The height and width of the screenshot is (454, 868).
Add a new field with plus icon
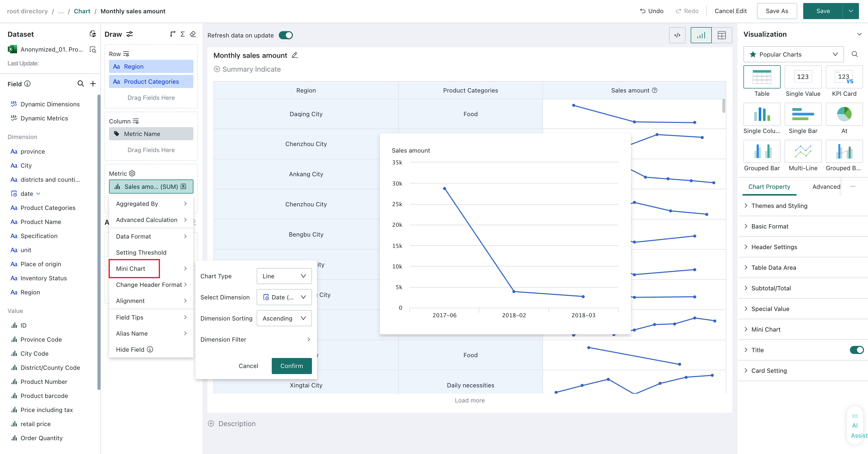93,84
